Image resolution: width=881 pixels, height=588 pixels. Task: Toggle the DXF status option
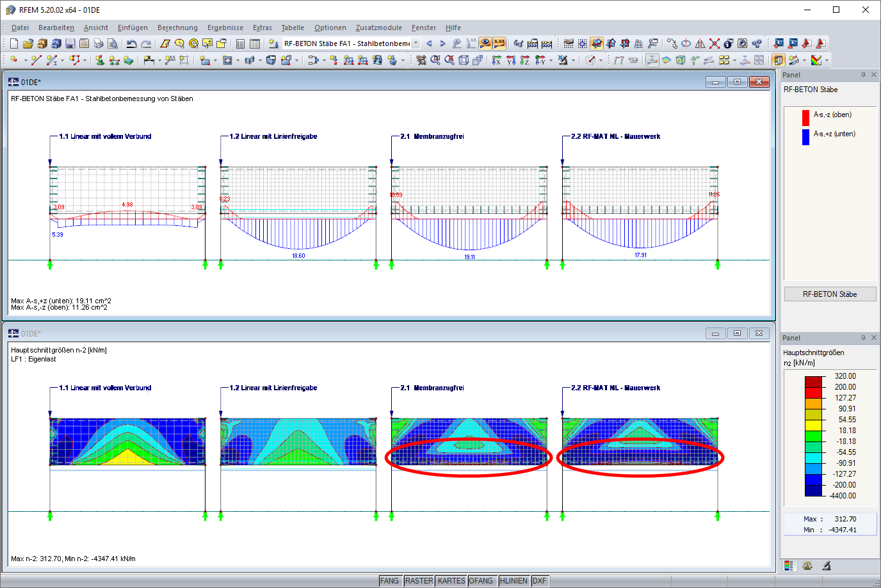tap(540, 581)
